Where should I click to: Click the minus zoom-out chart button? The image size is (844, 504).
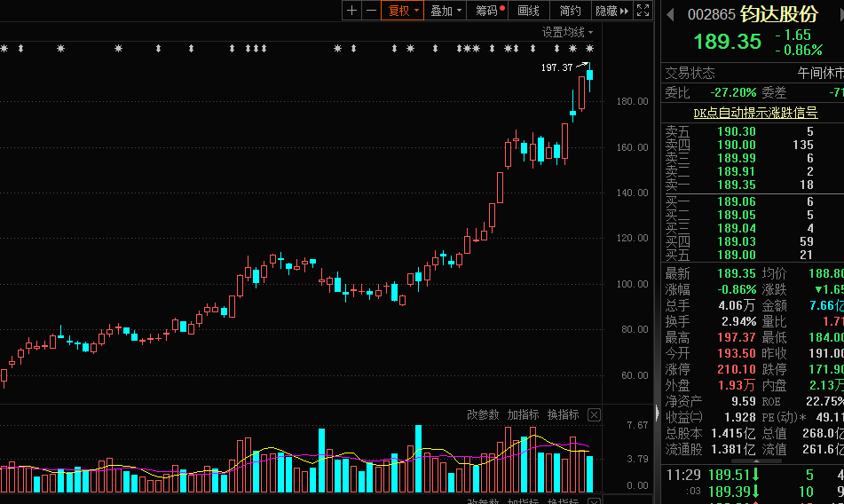[x=371, y=11]
